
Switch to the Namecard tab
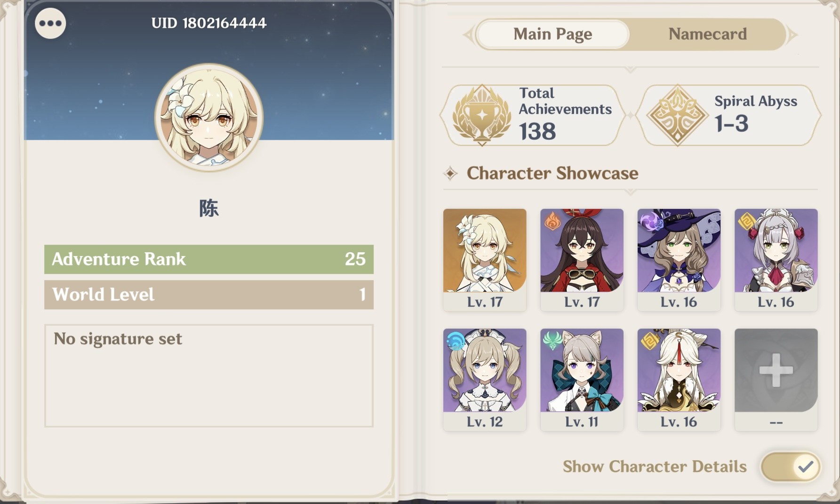pyautogui.click(x=707, y=34)
